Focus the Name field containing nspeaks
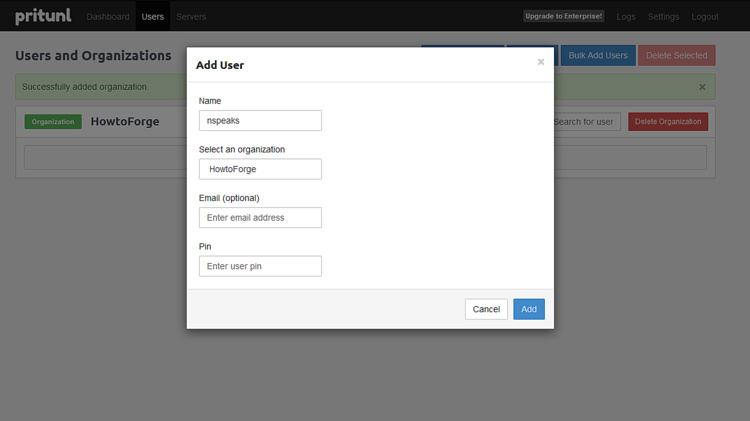 tap(260, 120)
